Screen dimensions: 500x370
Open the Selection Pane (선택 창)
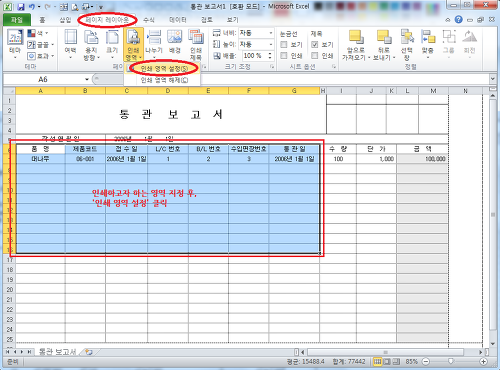coord(407,45)
